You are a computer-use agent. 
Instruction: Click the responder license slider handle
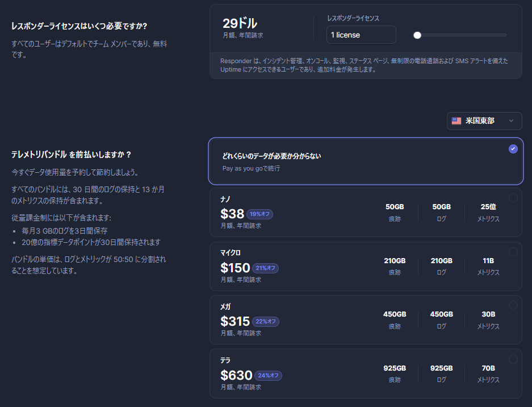(x=417, y=35)
